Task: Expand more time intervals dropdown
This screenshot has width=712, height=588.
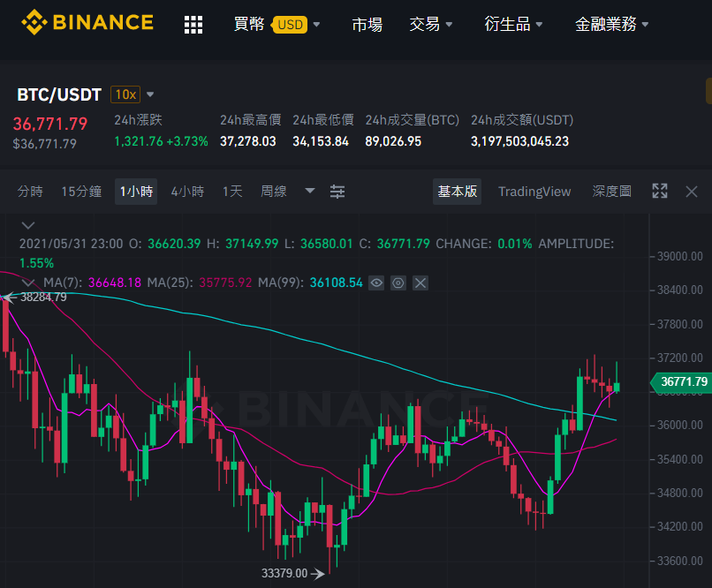Action: (310, 191)
